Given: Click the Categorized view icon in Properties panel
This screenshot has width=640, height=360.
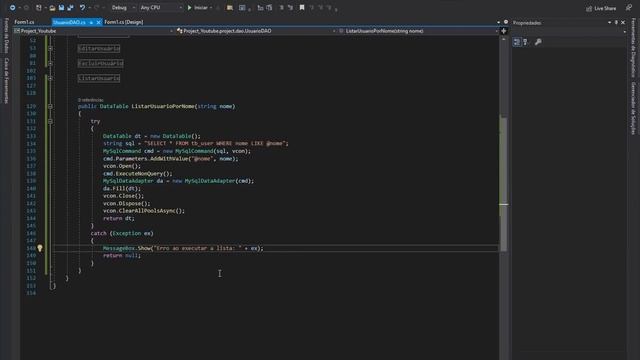Looking at the screenshot, I should [x=517, y=42].
